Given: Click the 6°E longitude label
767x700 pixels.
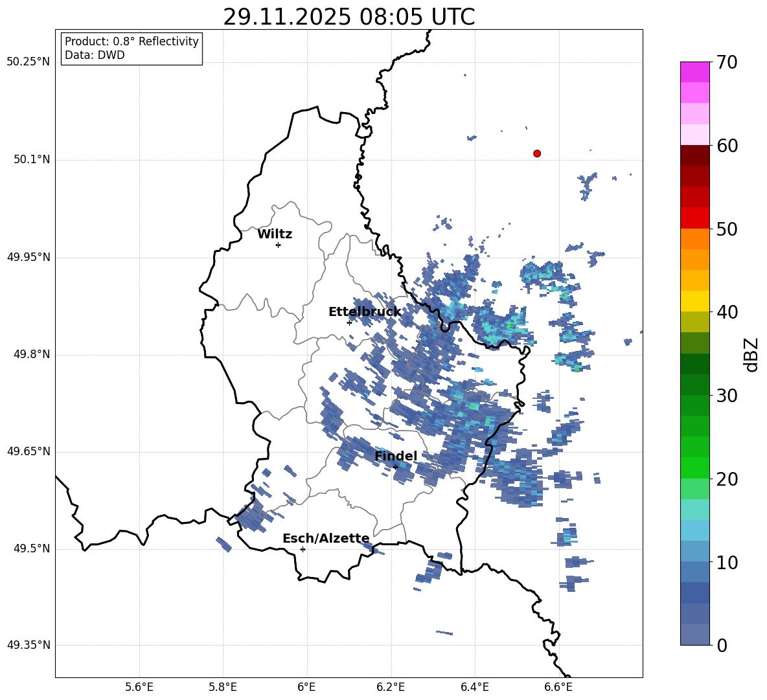Looking at the screenshot, I should tap(306, 687).
